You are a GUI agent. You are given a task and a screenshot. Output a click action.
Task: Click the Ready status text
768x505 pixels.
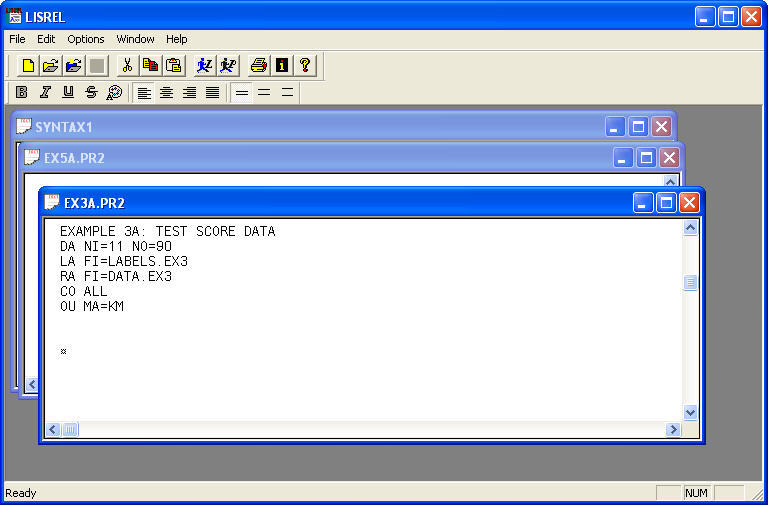[21, 493]
